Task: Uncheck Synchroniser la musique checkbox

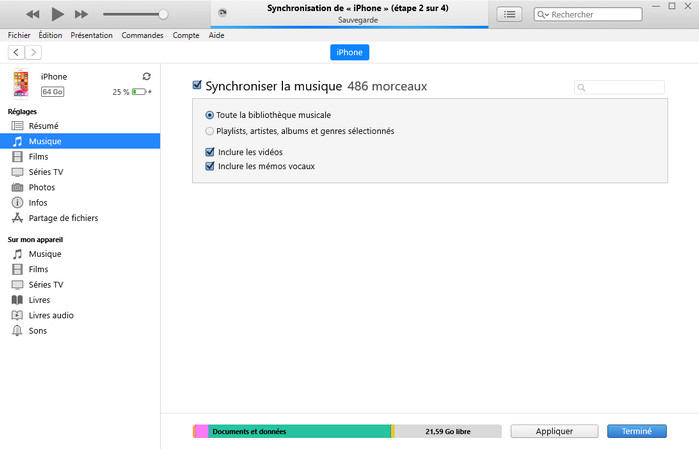Action: [x=197, y=86]
